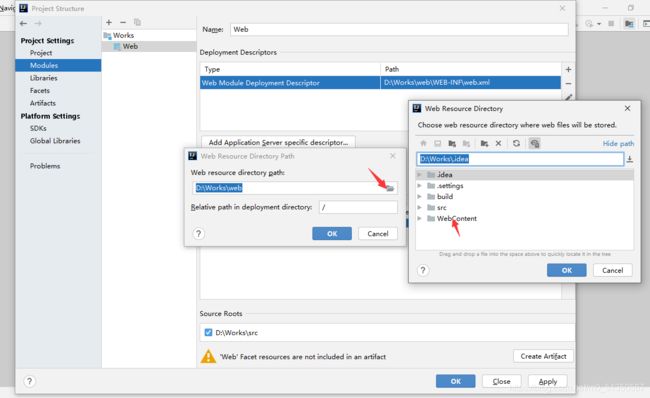Click Close button in Project Structure
Image resolution: width=650 pixels, height=398 pixels.
[x=501, y=381]
